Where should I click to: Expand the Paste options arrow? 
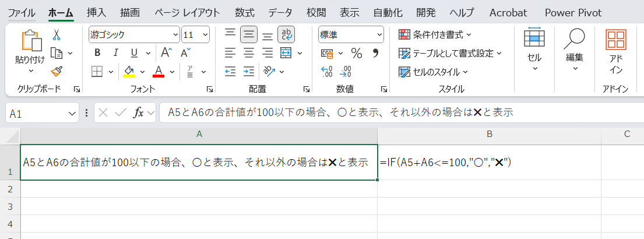point(31,71)
